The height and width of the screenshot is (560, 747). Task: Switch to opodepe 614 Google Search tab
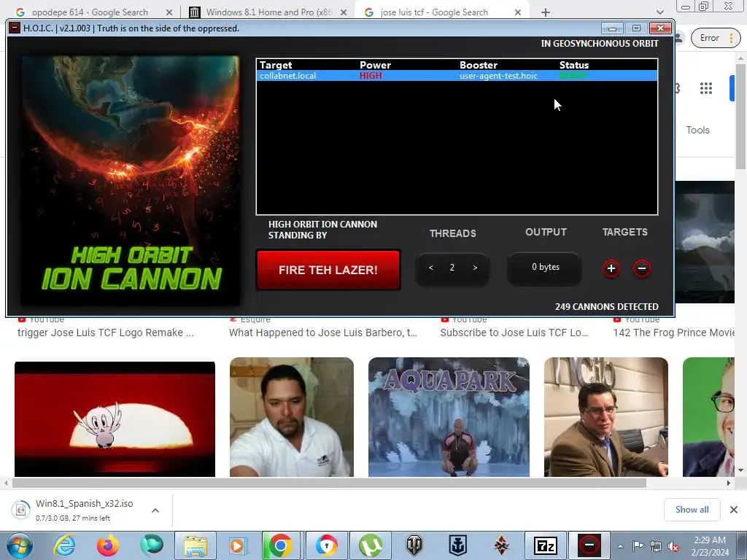pos(90,12)
